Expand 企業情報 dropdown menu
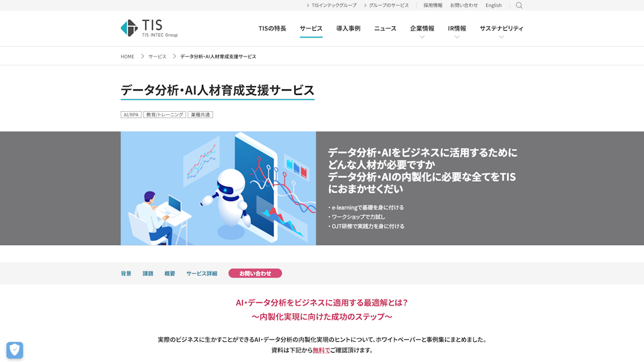The height and width of the screenshot is (362, 644). tap(422, 31)
